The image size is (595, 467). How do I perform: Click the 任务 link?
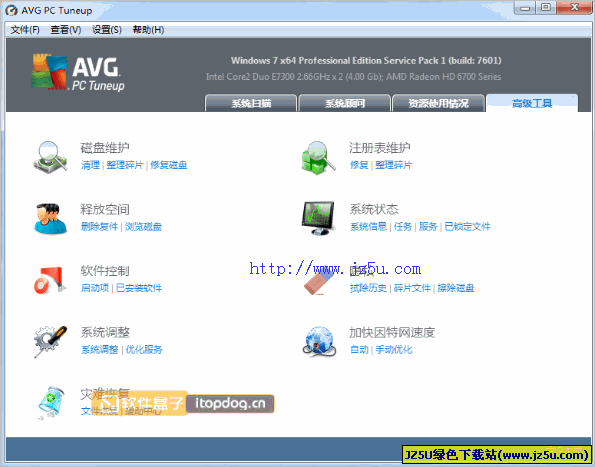point(403,226)
